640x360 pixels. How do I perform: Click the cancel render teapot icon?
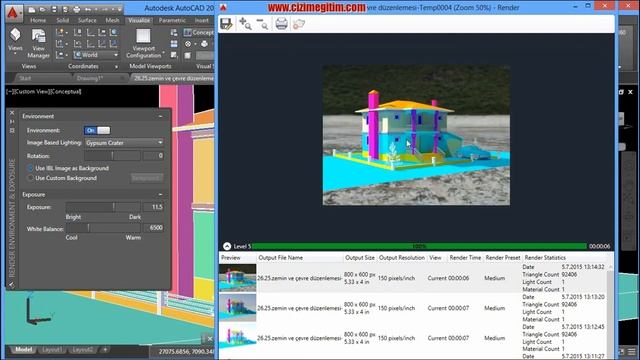299,24
